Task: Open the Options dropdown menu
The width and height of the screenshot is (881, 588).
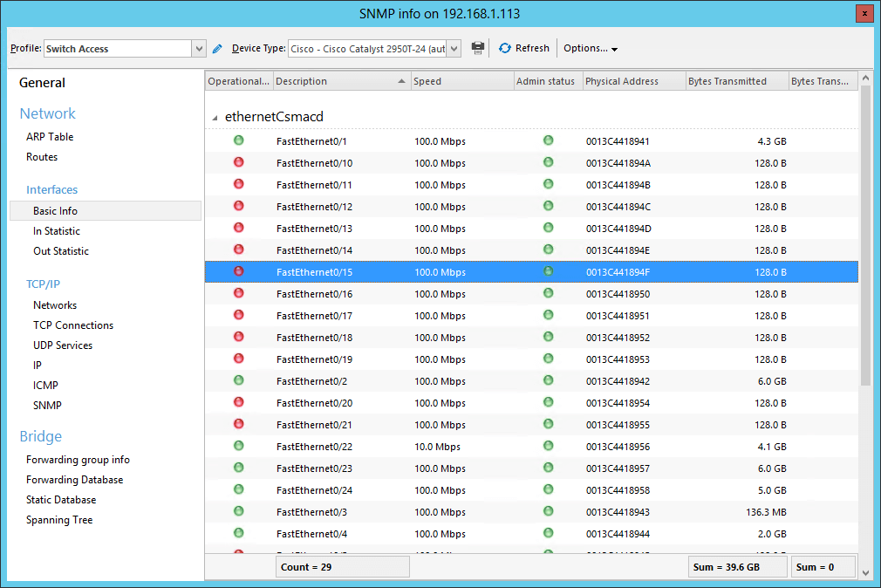Action: [x=591, y=48]
